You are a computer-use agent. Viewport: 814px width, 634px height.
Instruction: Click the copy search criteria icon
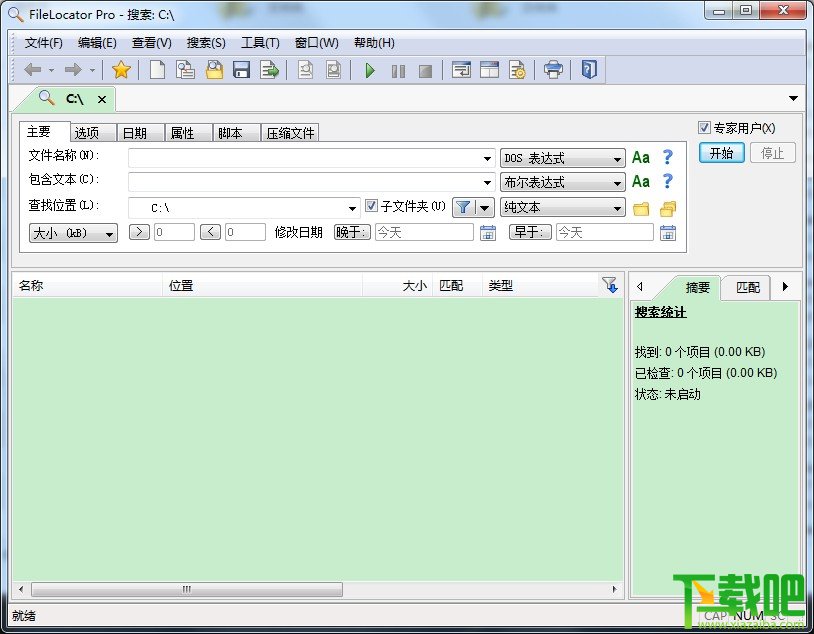pos(185,70)
